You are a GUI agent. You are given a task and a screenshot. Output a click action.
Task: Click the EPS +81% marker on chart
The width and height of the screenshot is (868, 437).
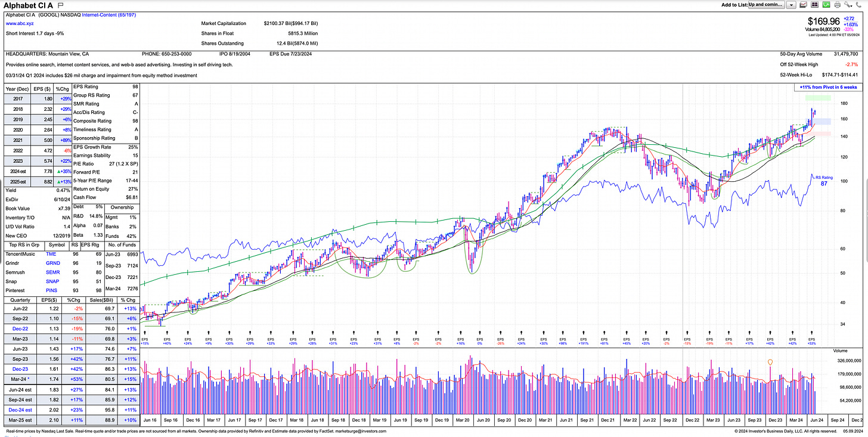(x=603, y=341)
